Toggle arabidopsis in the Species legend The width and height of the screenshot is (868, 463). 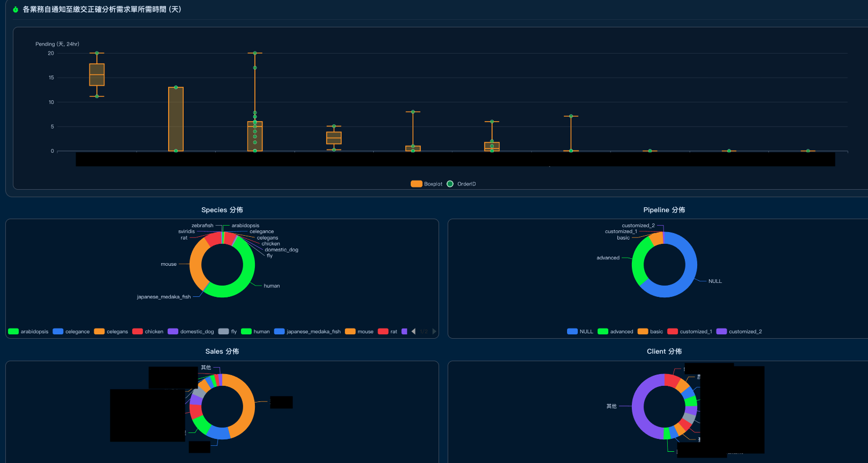pyautogui.click(x=28, y=332)
